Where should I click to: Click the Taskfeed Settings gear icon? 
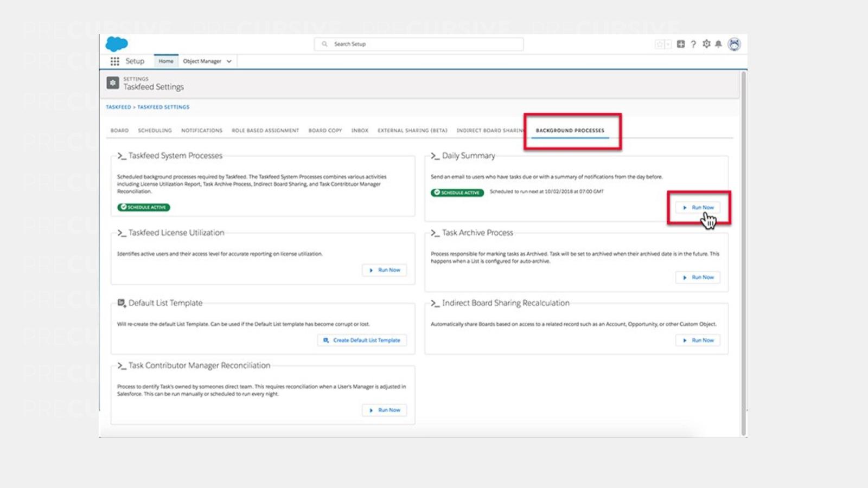click(x=113, y=83)
